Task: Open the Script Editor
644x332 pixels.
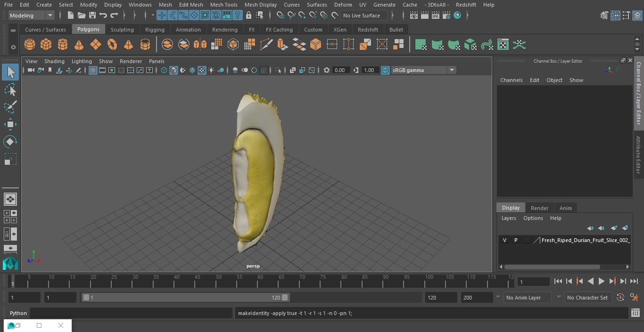Action: point(636,313)
